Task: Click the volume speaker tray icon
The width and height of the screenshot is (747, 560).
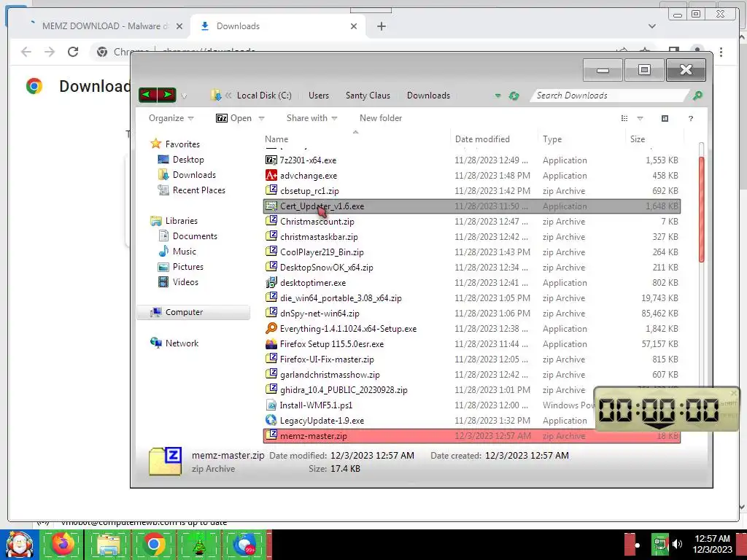Action: [678, 544]
